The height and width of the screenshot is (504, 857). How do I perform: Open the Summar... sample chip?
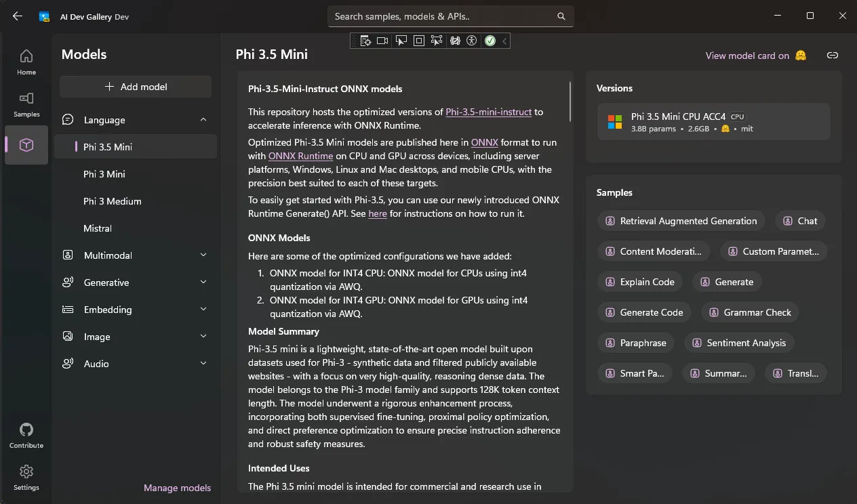pyautogui.click(x=719, y=373)
